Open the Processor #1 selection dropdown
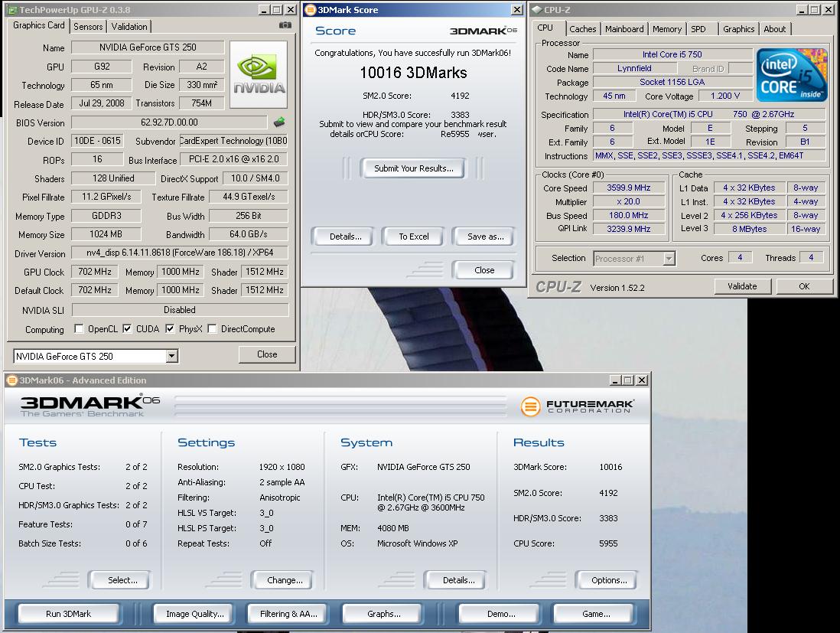Viewport: 840px width, 633px height. (669, 259)
